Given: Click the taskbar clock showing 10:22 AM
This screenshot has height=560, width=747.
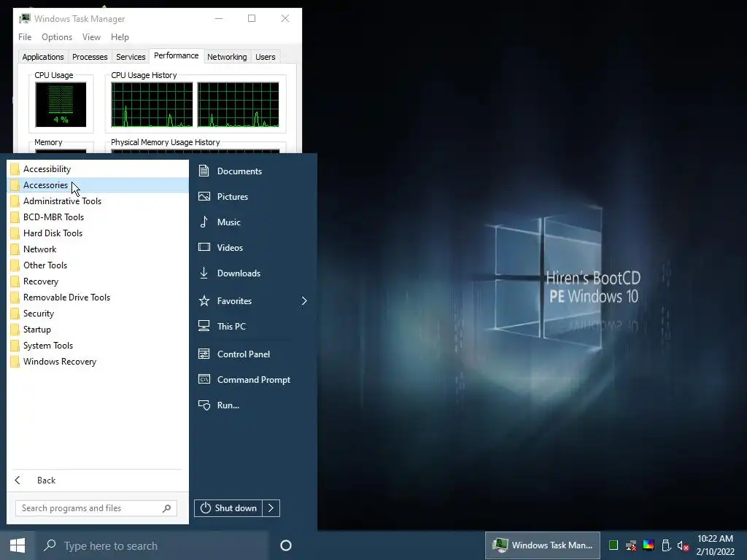Looking at the screenshot, I should point(715,545).
